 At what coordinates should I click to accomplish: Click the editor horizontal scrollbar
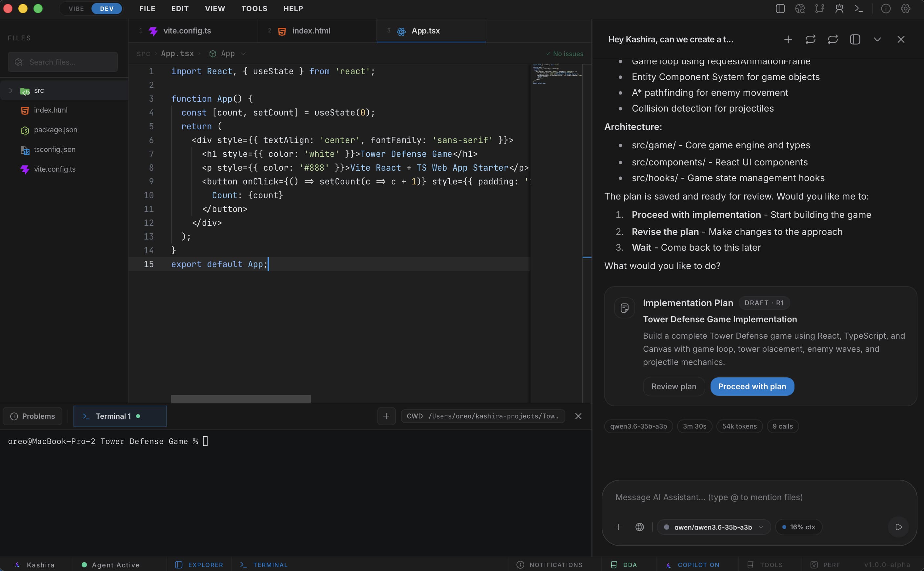click(x=241, y=399)
